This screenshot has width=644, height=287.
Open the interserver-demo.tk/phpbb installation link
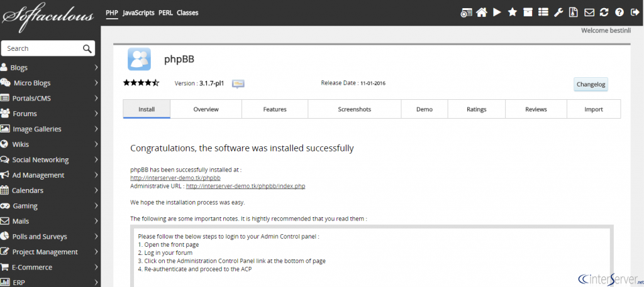(175, 178)
